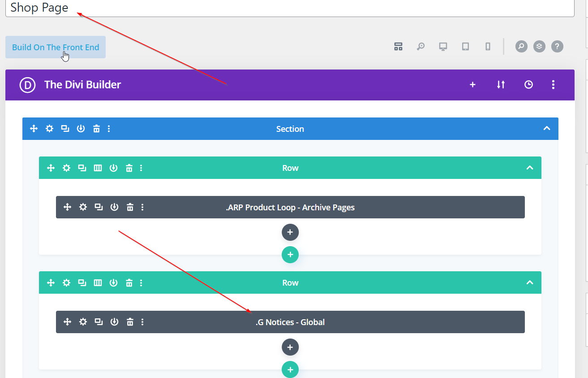Open the Divi Builder three-dot menu

(x=554, y=85)
